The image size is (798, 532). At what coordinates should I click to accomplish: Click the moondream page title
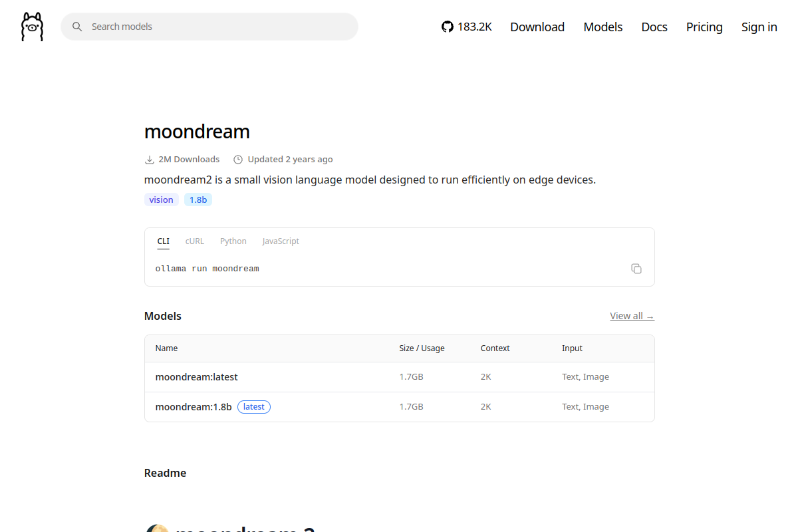pos(197,132)
